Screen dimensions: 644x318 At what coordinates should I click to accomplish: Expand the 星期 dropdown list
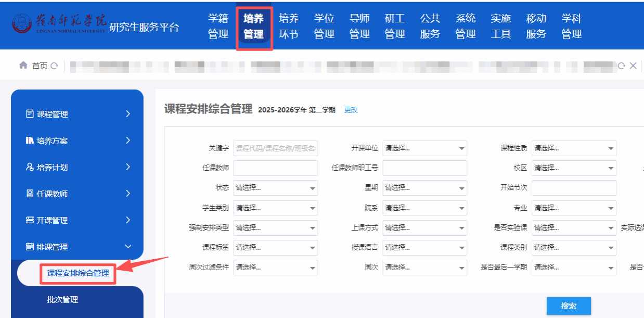coord(424,188)
